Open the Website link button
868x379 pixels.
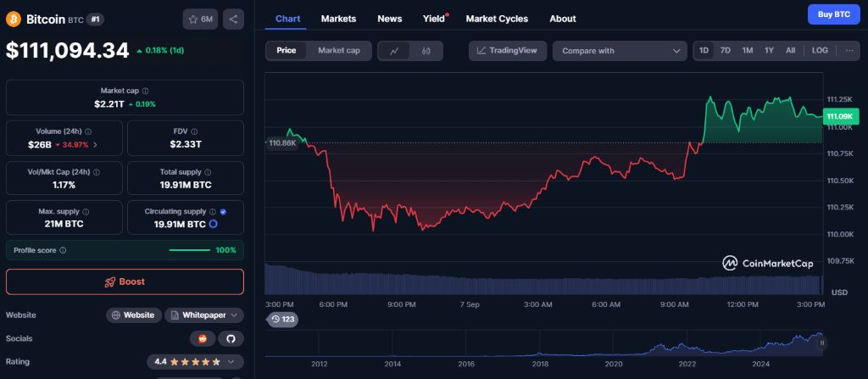point(134,315)
